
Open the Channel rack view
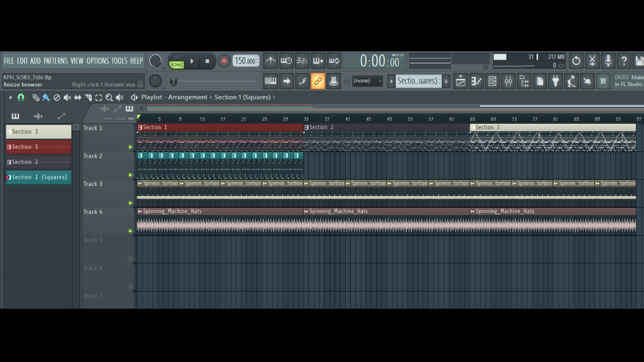(x=493, y=81)
